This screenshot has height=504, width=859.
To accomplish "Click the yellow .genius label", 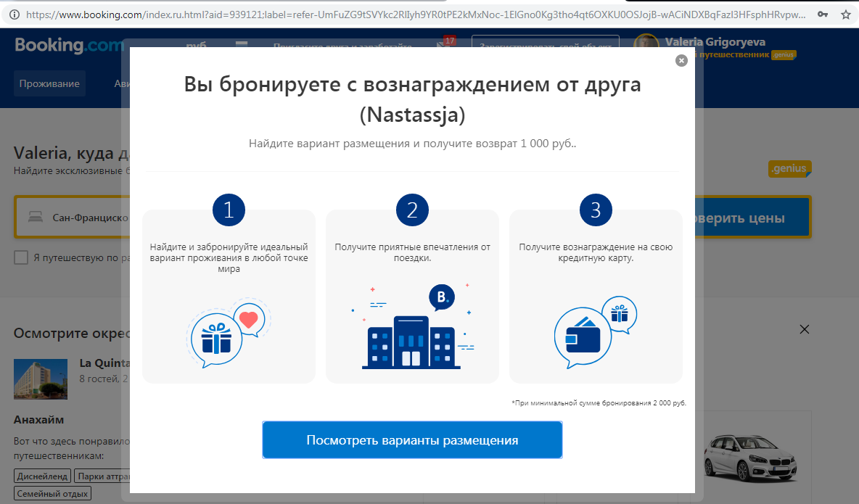I will point(789,169).
